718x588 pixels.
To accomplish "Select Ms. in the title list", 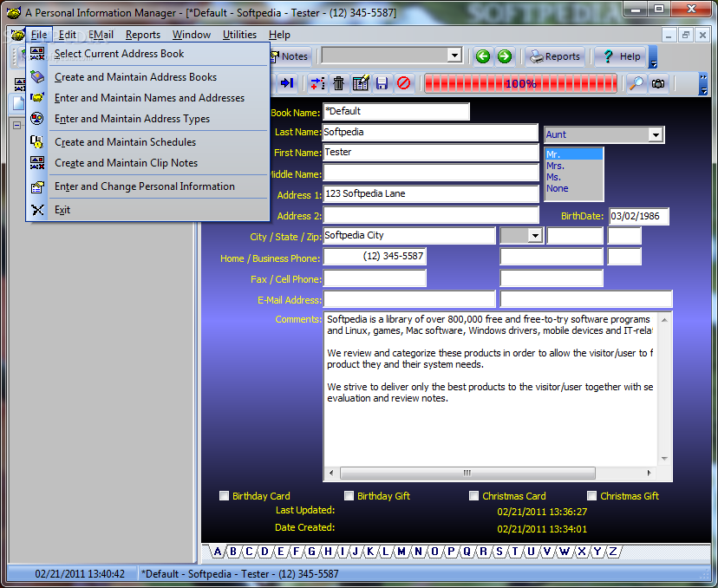I will coord(573,177).
